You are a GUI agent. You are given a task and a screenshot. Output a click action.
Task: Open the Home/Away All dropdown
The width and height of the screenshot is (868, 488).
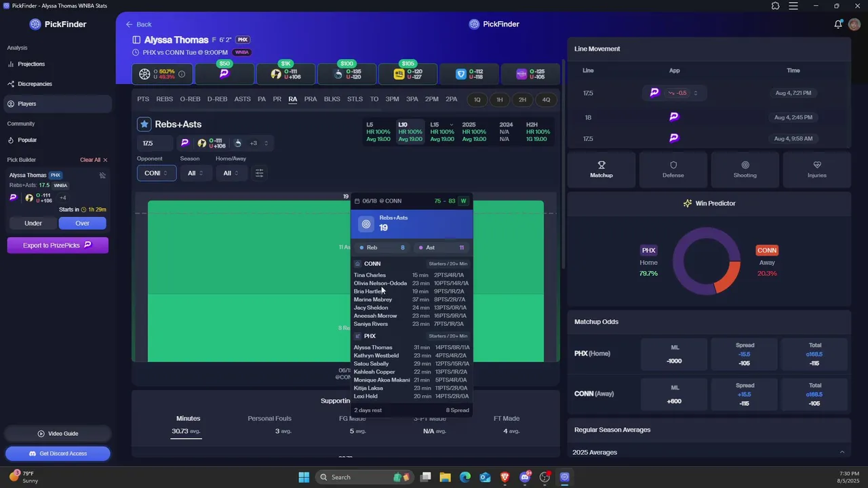click(232, 173)
